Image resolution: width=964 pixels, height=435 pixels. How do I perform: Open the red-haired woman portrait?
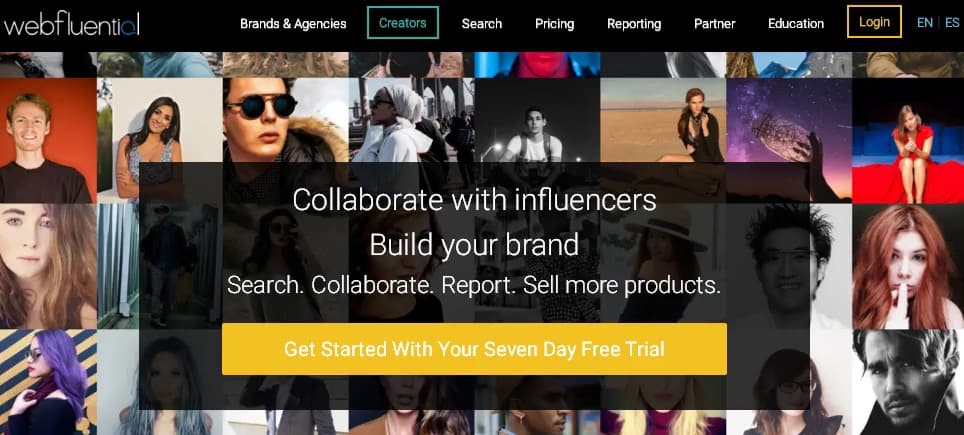click(x=907, y=266)
